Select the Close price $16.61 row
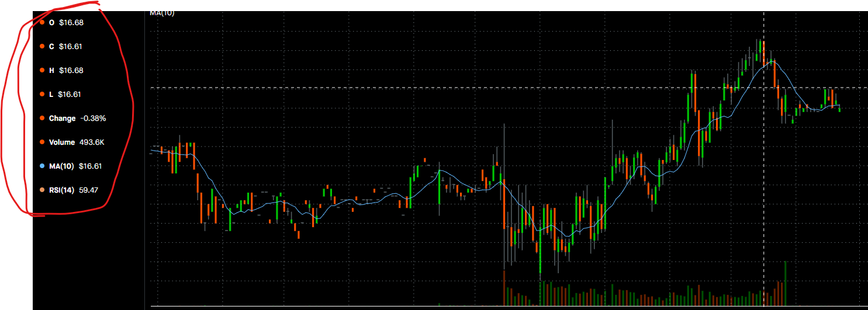The width and height of the screenshot is (868, 310). 61,46
